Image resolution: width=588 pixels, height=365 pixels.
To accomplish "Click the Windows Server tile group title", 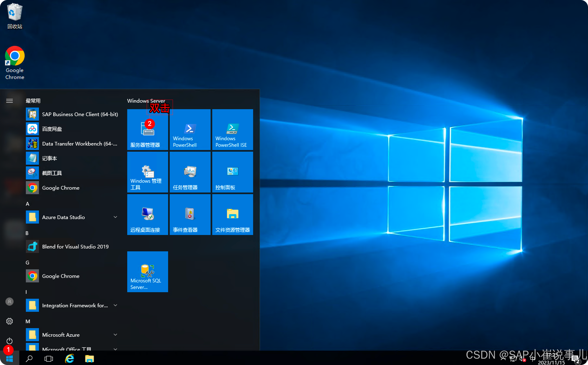I will tap(146, 101).
